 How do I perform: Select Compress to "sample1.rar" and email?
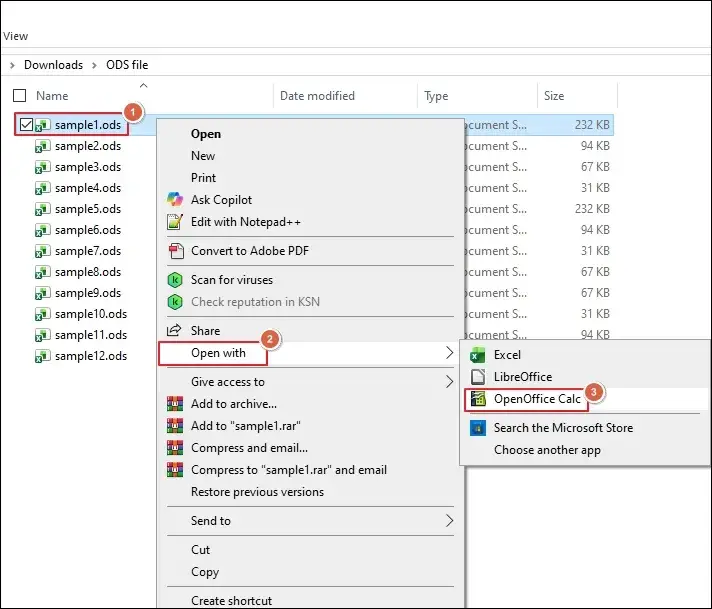click(289, 470)
